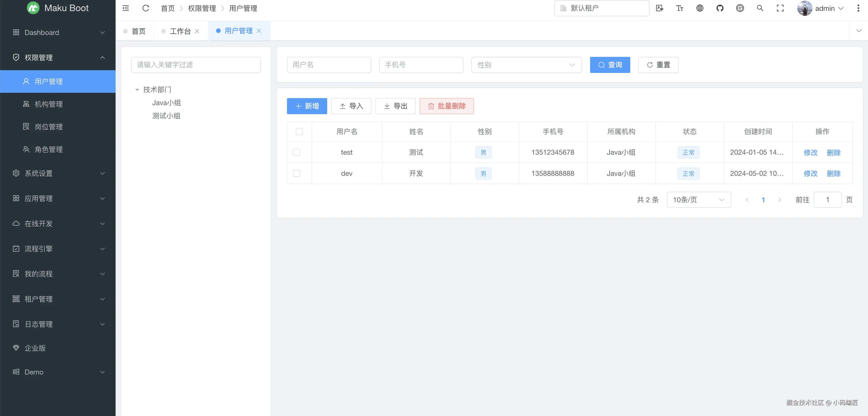Check the select-all checkbox in table header
Screen dimensions: 868x416
pyautogui.click(x=299, y=132)
